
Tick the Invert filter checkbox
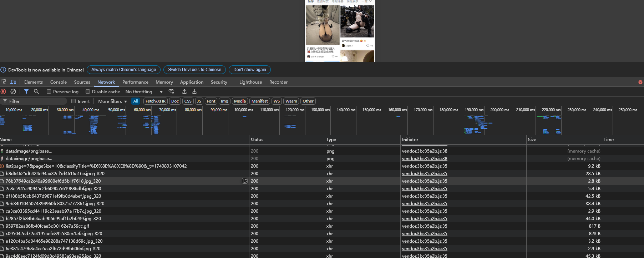click(x=73, y=101)
